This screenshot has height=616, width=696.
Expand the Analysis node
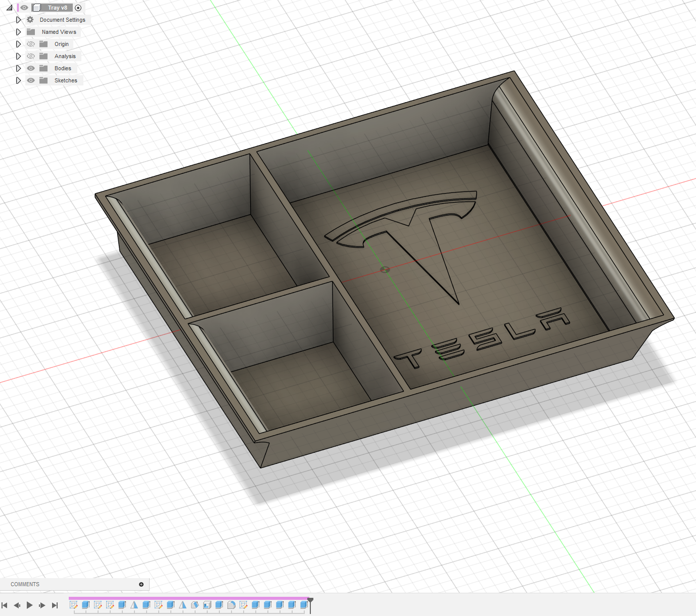[18, 56]
